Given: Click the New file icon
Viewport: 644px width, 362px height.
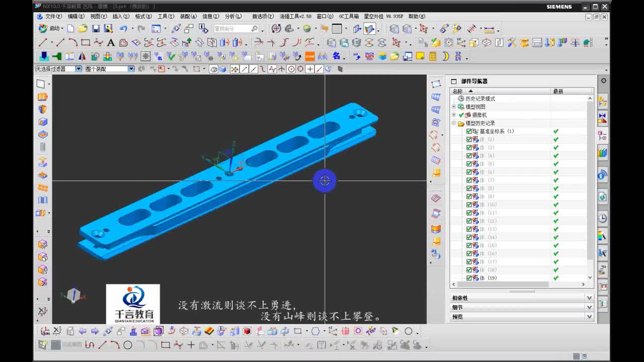Looking at the screenshot, I should click(x=70, y=29).
